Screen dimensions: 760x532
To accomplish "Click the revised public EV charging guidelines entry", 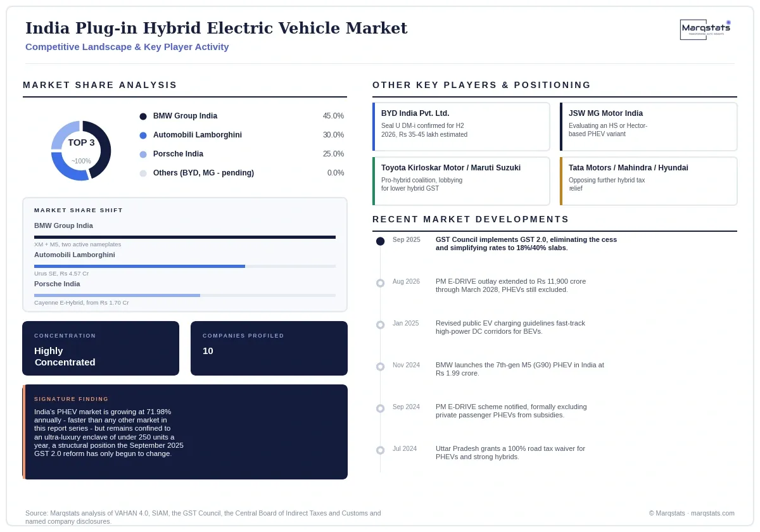I will pyautogui.click(x=510, y=327).
